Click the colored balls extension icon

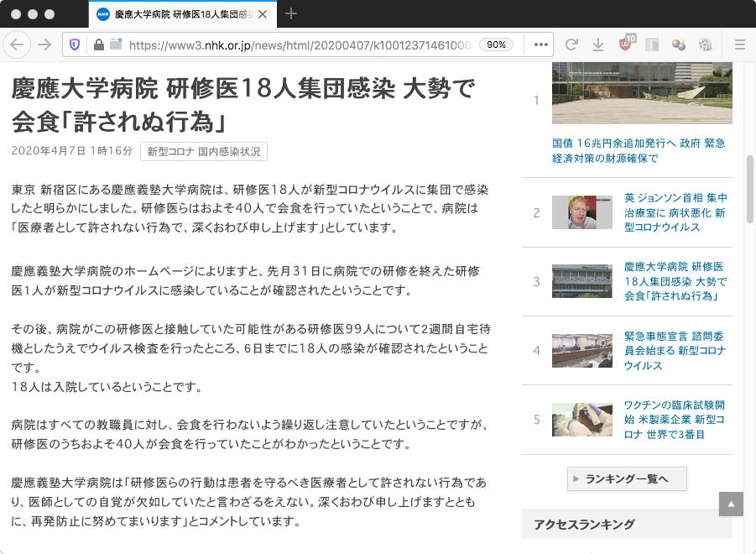tap(678, 44)
